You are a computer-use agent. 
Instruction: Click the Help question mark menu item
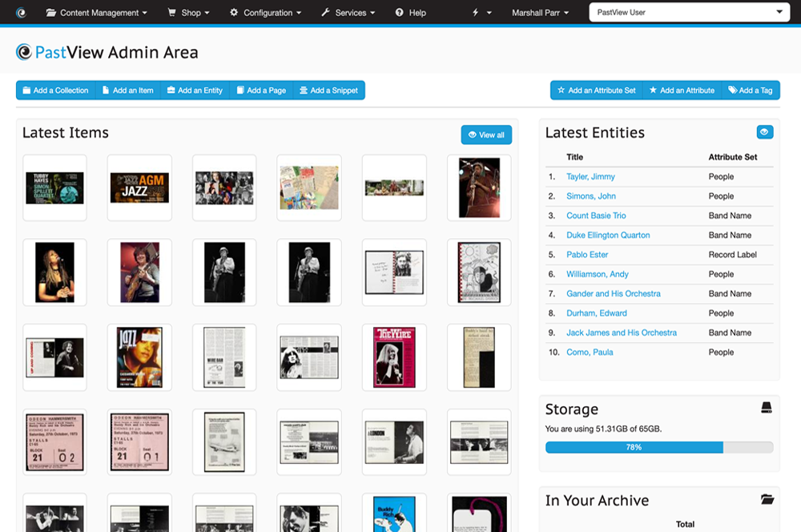pyautogui.click(x=411, y=12)
